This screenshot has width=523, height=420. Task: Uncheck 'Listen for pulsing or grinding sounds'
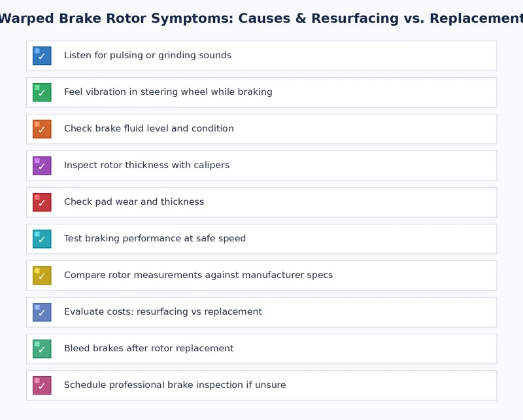(x=147, y=56)
